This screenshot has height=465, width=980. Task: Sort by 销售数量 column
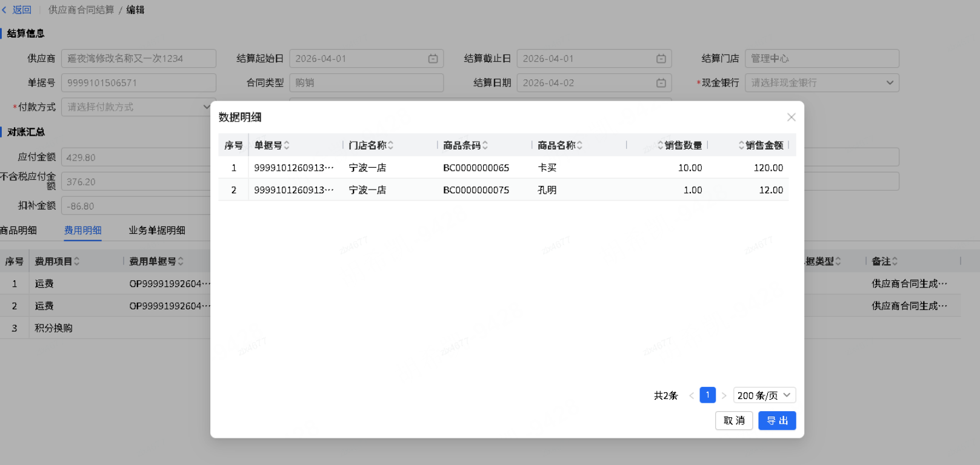(x=661, y=145)
